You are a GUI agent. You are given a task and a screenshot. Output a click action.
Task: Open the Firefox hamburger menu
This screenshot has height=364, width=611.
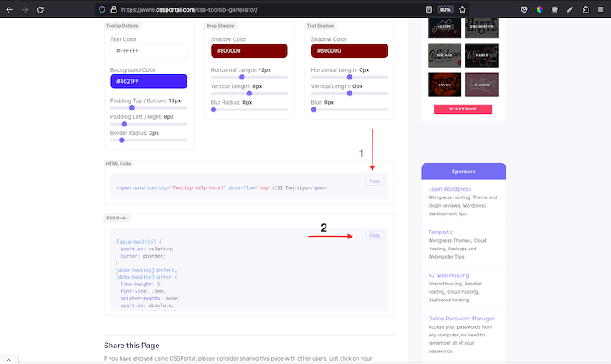600,10
